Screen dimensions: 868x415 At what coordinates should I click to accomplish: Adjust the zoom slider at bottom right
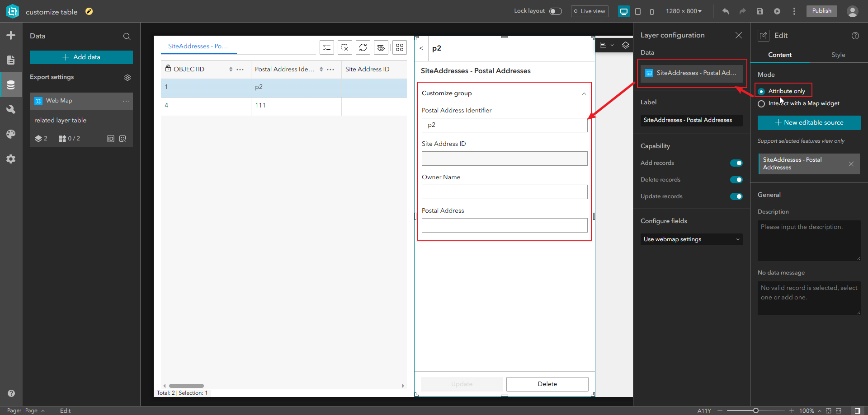[x=755, y=410]
